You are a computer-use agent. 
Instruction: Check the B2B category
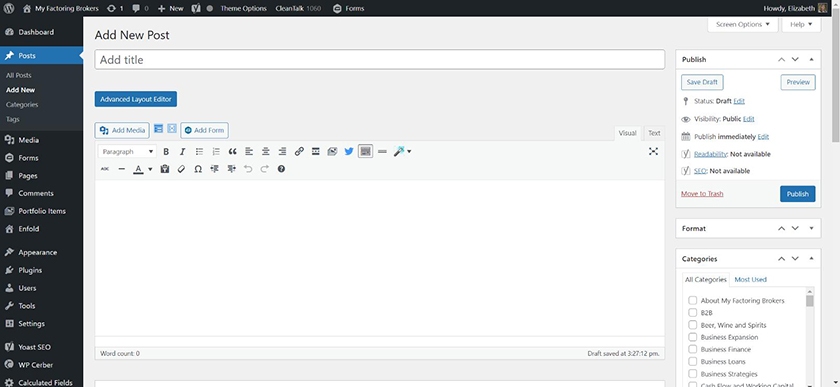(693, 312)
